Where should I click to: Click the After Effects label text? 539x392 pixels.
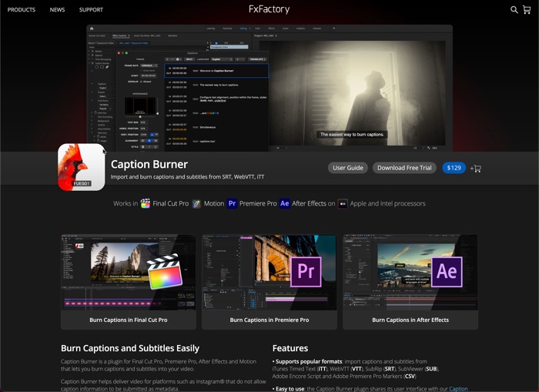pos(309,203)
